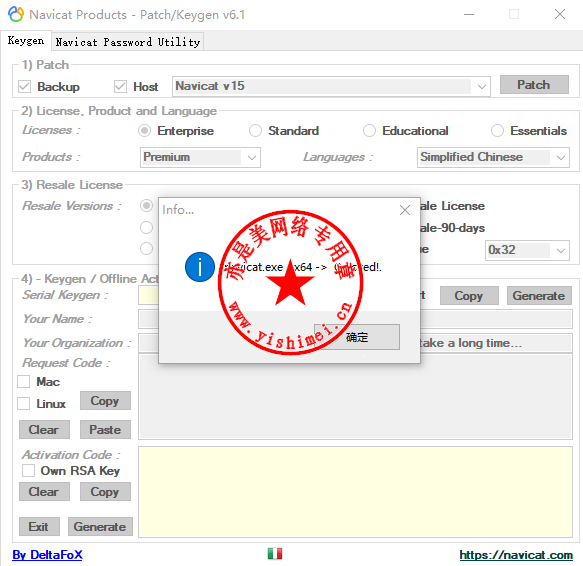Close the Info dialog with X
The width and height of the screenshot is (583, 566).
tap(405, 210)
